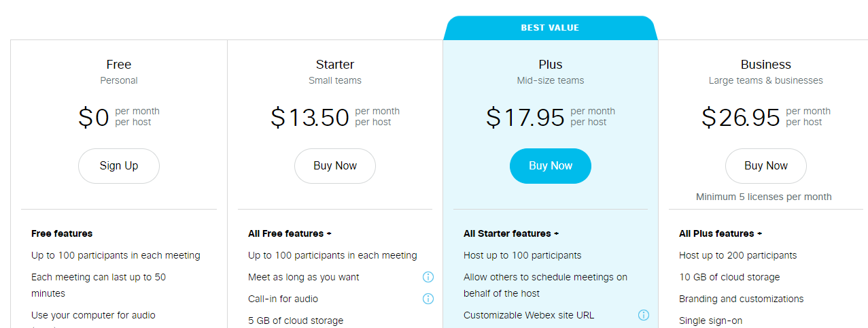Click the 5 GB of cloud storage feature
868x328 pixels.
[x=296, y=321]
